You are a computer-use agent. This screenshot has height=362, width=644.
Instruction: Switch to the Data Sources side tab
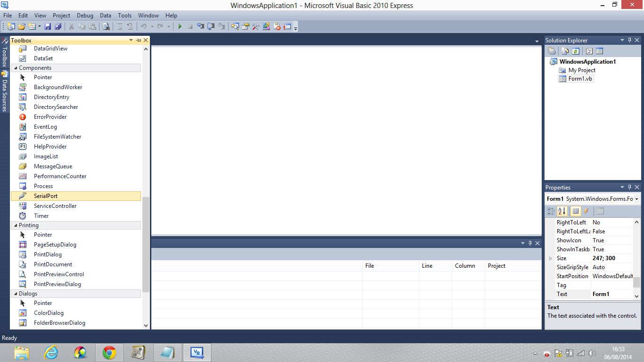click(x=4, y=92)
